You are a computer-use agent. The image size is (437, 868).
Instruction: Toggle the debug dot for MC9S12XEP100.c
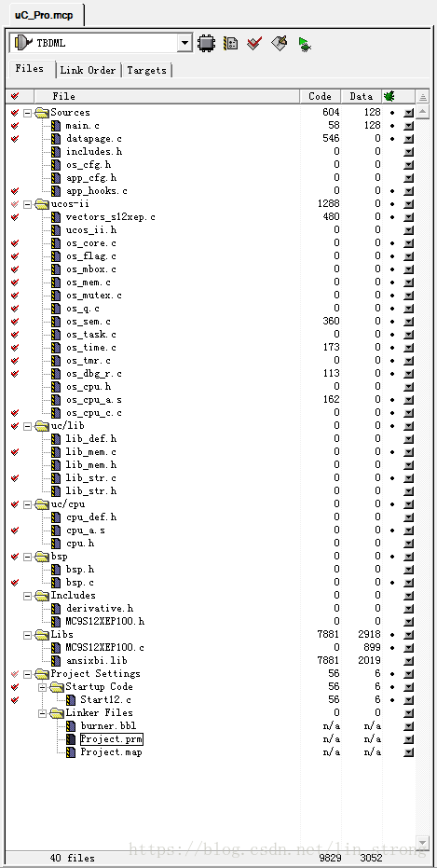click(392, 648)
